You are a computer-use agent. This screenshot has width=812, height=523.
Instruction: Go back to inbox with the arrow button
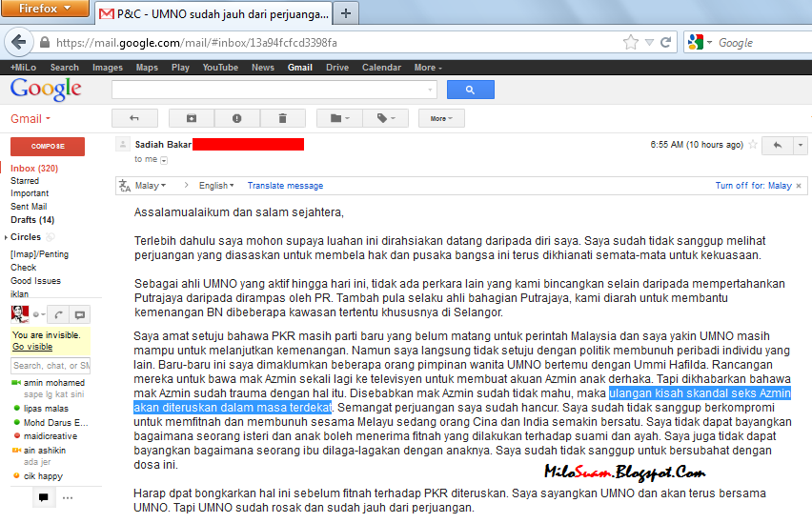[134, 118]
